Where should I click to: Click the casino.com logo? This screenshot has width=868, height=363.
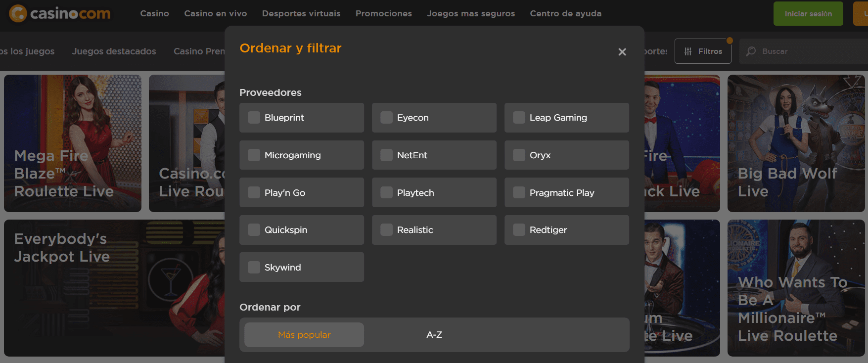60,13
